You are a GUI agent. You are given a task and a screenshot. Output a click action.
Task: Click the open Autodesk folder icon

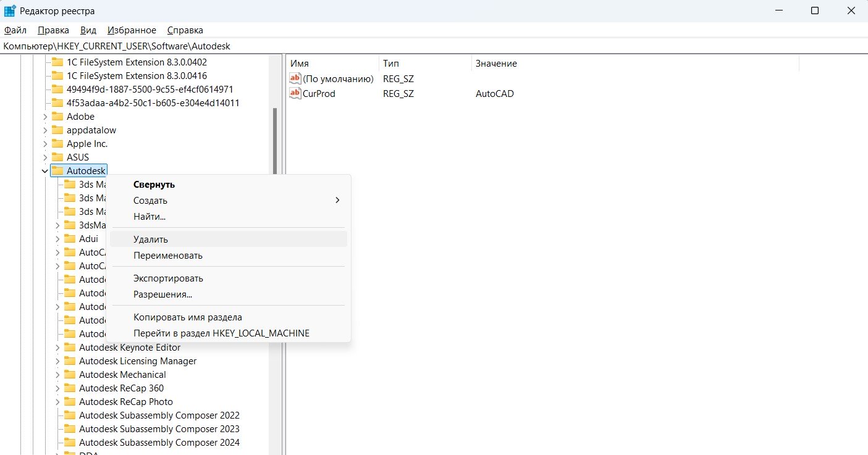[x=57, y=171]
